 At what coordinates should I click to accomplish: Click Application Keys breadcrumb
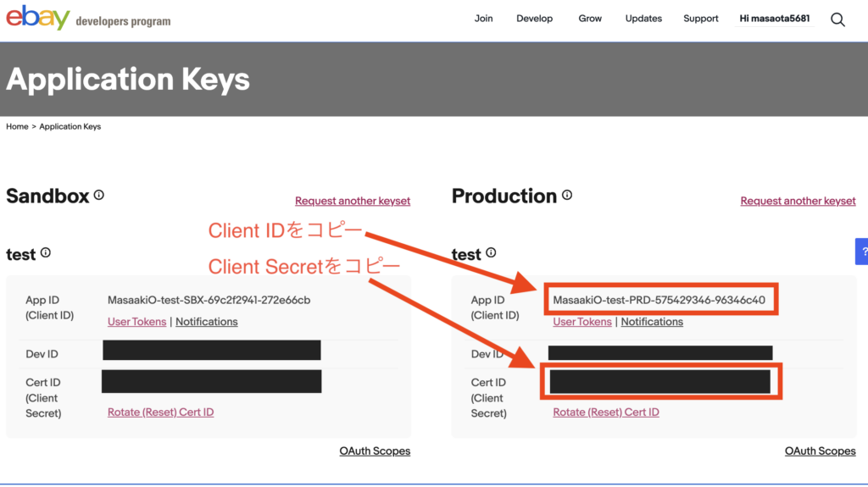[70, 126]
